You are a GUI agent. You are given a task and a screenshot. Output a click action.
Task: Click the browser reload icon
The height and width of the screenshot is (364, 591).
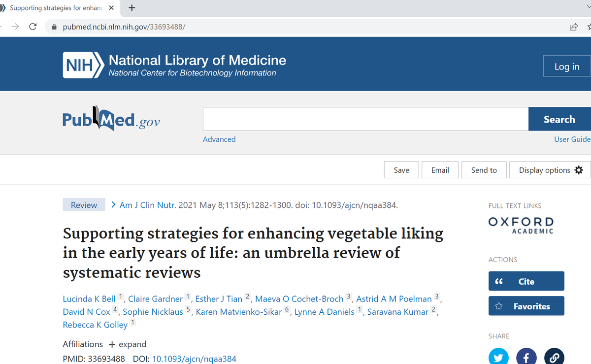(33, 27)
